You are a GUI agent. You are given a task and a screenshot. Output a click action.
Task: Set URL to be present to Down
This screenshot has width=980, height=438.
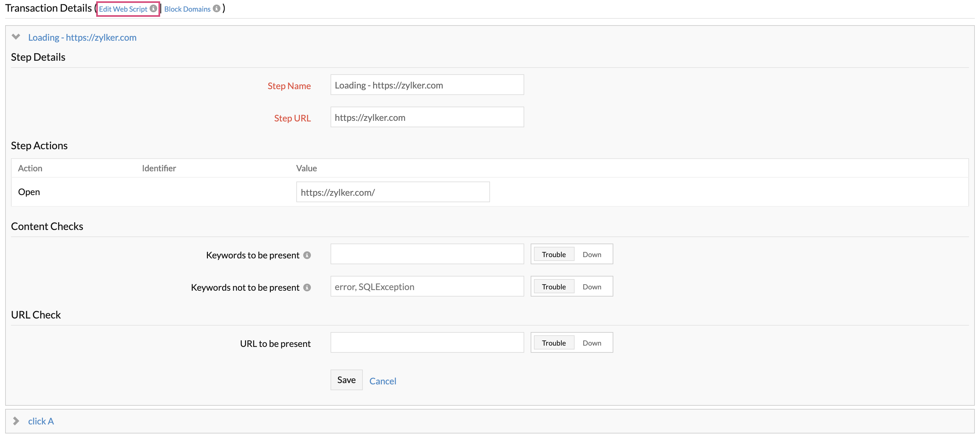click(x=592, y=343)
